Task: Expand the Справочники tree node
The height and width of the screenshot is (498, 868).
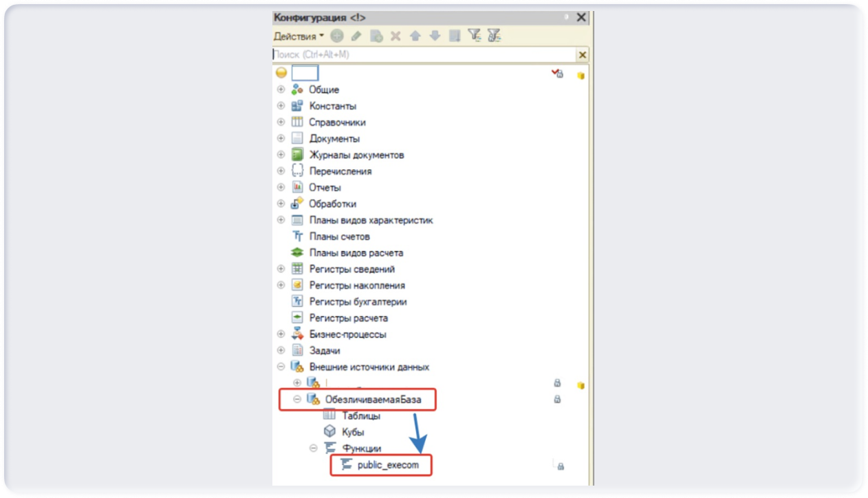Action: 281,122
